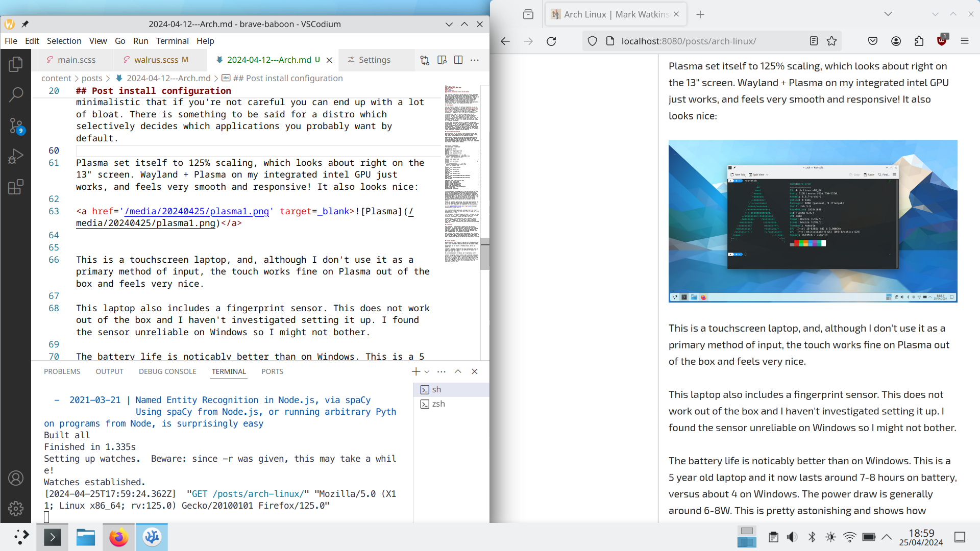Open the Extensions view
This screenshot has height=551, width=980.
point(16,187)
